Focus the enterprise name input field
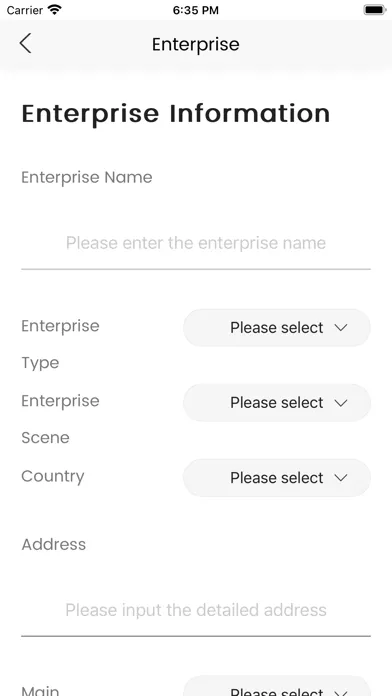392x696 pixels. [196, 243]
